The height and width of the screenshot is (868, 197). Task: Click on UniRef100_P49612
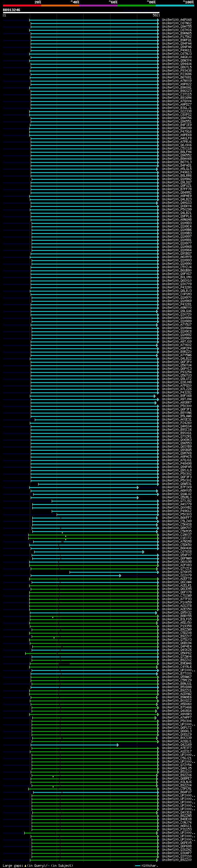pyautogui.click(x=177, y=511)
